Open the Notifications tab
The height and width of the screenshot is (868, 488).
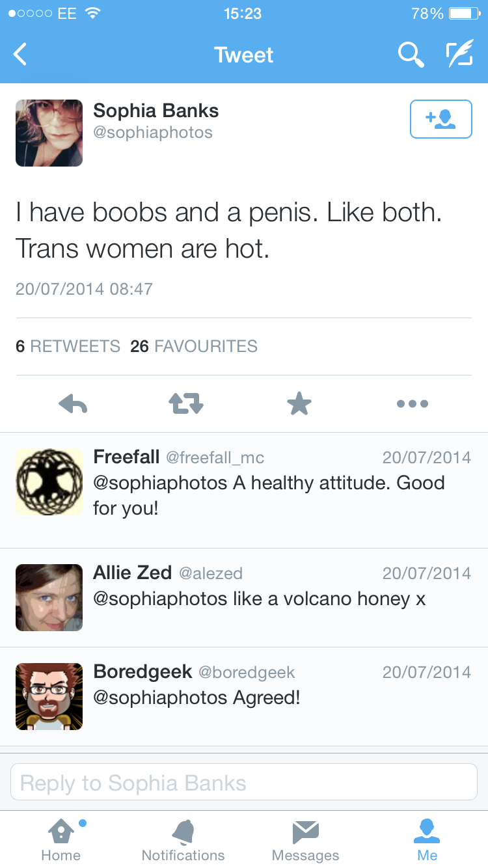[183, 840]
